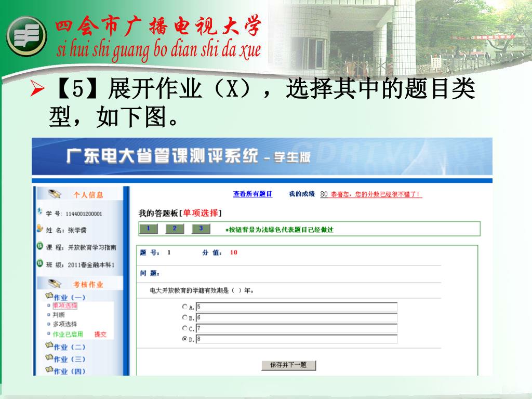Click class name 2011春金融本科1
Screen dimensions: 532x399
[91, 265]
